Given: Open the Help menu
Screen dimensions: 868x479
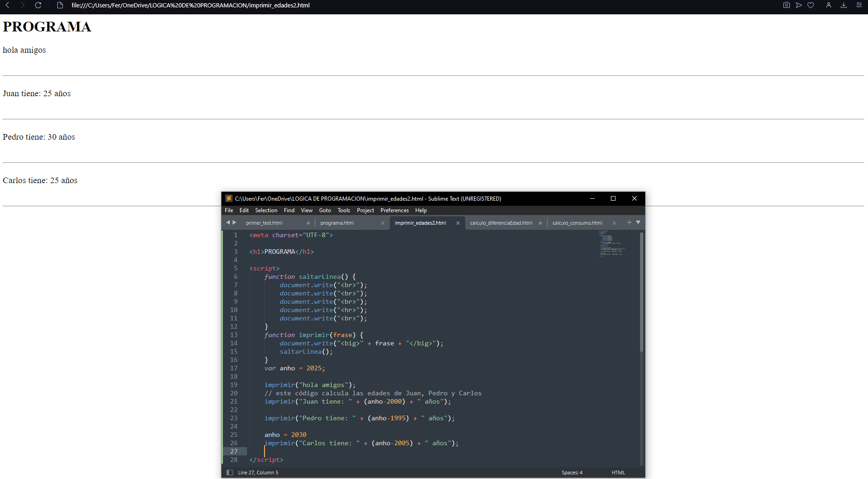Looking at the screenshot, I should pos(421,210).
